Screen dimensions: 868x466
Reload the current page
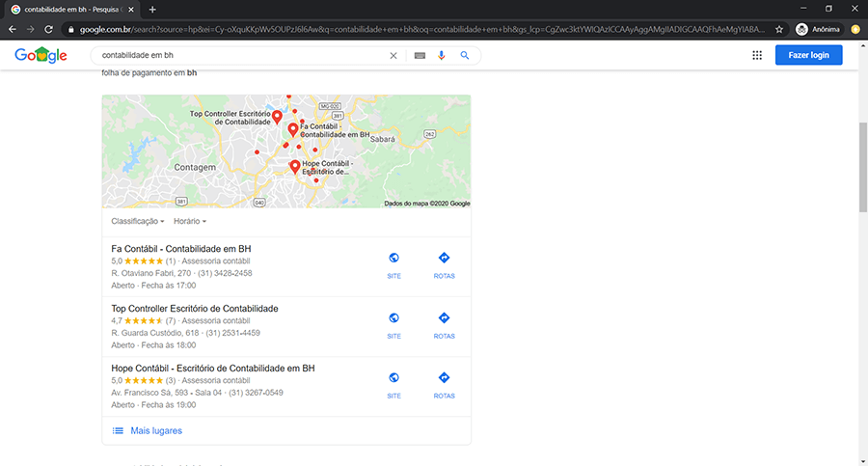click(x=49, y=29)
